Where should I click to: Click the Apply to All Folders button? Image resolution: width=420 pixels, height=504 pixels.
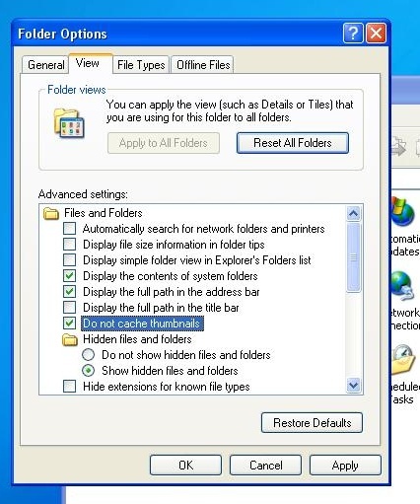164,143
